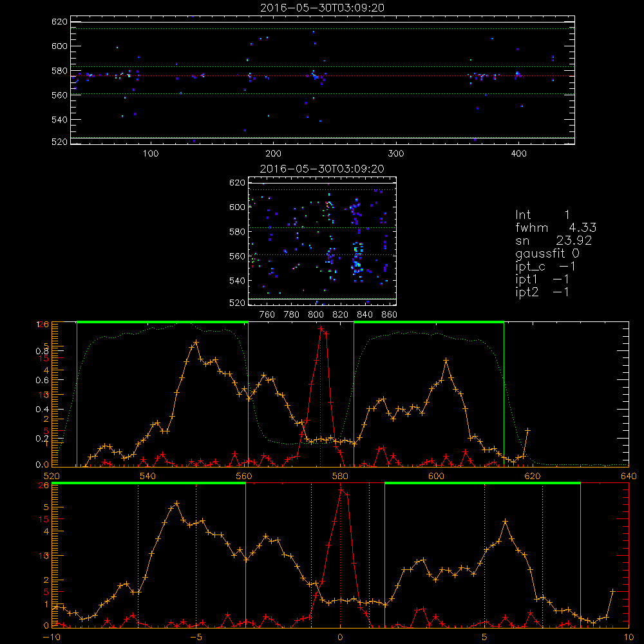Click x-axis label 820 of middle plot
The image size is (644, 644).
click(341, 315)
